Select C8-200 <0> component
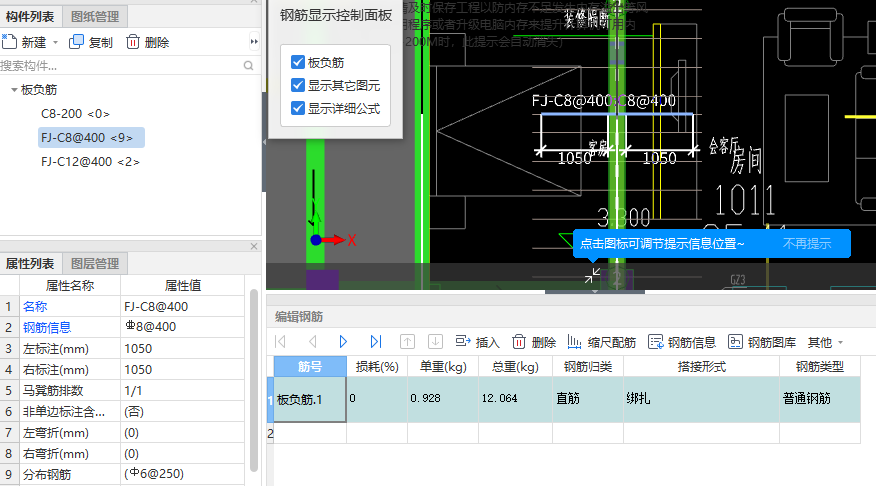This screenshot has height=486, width=876. click(x=75, y=114)
